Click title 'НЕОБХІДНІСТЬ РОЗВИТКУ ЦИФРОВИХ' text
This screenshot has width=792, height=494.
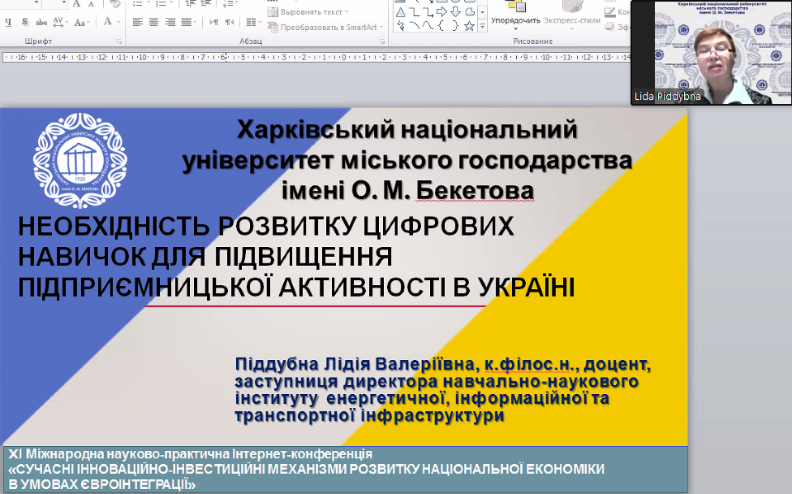[x=266, y=226]
